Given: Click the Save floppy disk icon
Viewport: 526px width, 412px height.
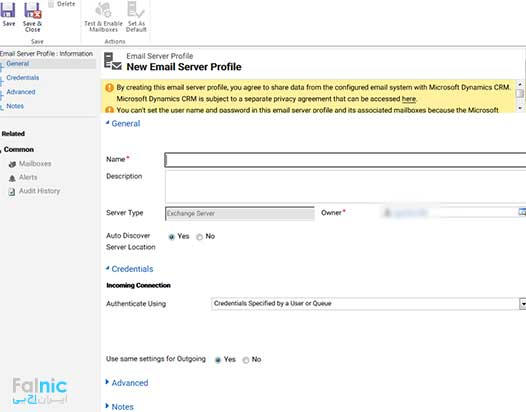Looking at the screenshot, I should click(8, 10).
